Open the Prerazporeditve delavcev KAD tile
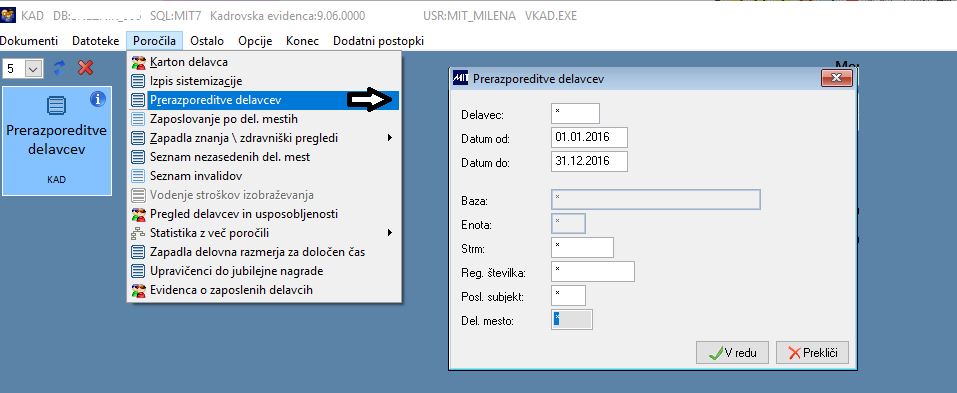 click(x=57, y=141)
